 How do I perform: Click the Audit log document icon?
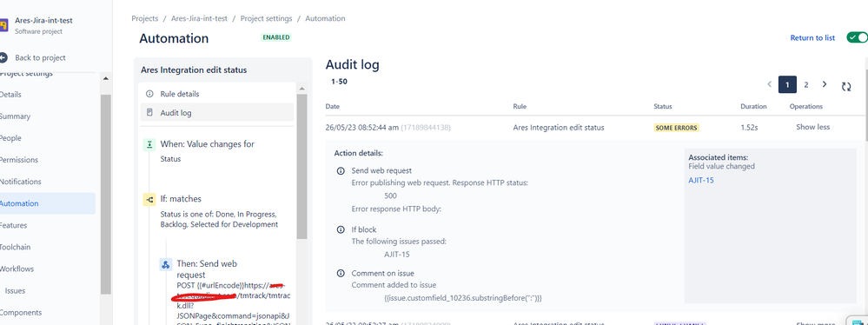(x=149, y=112)
